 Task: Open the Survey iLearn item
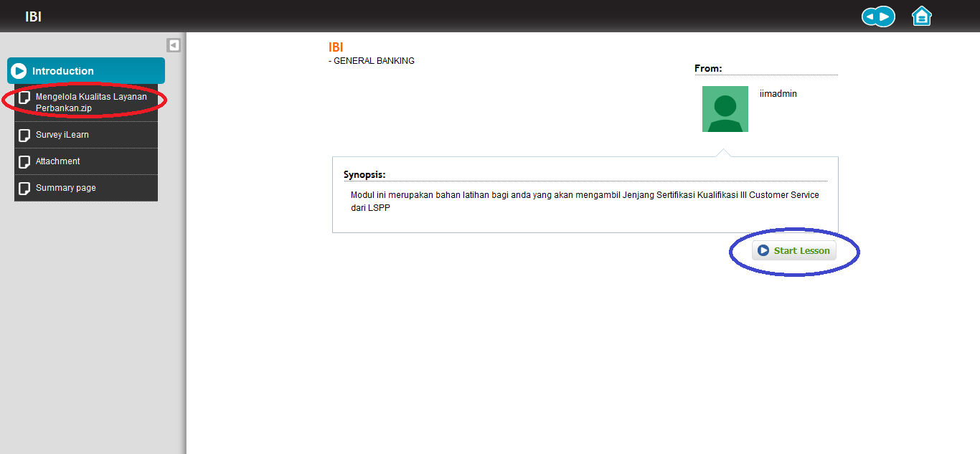[x=86, y=135]
